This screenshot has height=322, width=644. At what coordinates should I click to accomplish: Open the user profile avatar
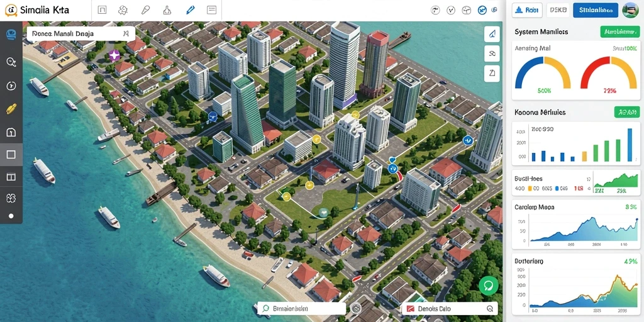(x=630, y=10)
